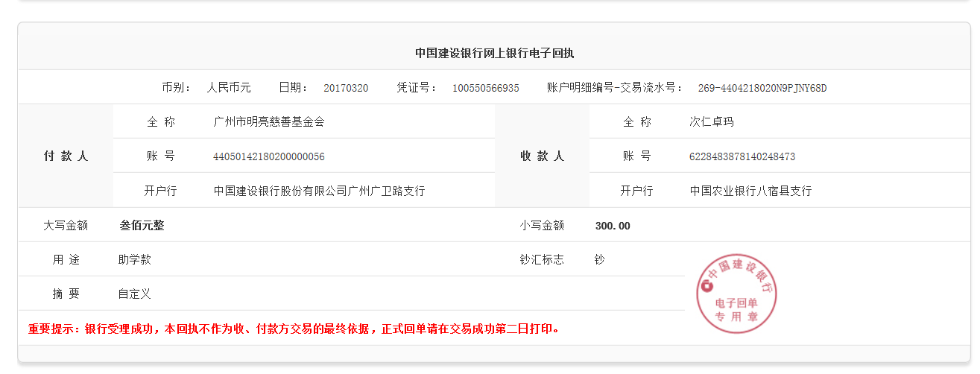The width and height of the screenshot is (980, 374).
Task: Click the 大写金额 label
Action: coord(66,225)
